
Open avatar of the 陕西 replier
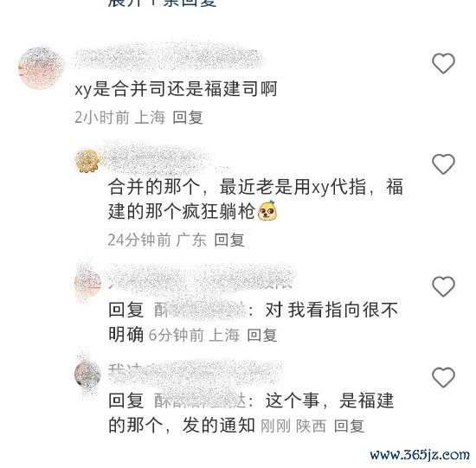tap(87, 375)
